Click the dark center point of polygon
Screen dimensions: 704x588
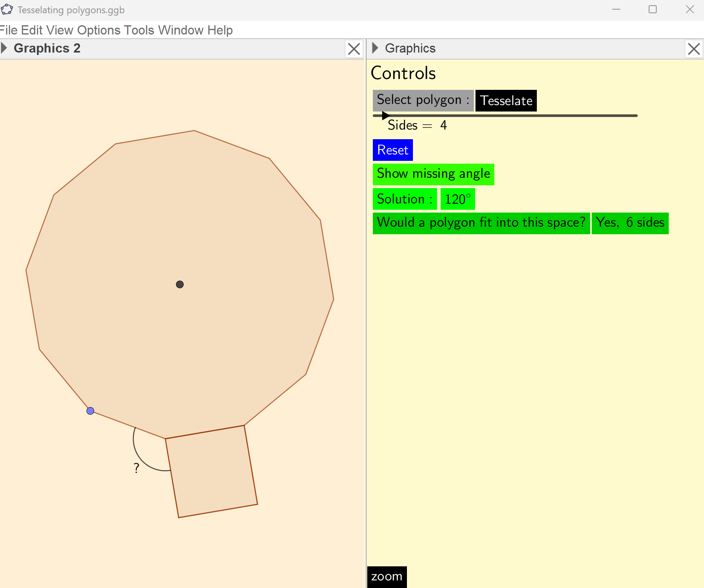[180, 284]
